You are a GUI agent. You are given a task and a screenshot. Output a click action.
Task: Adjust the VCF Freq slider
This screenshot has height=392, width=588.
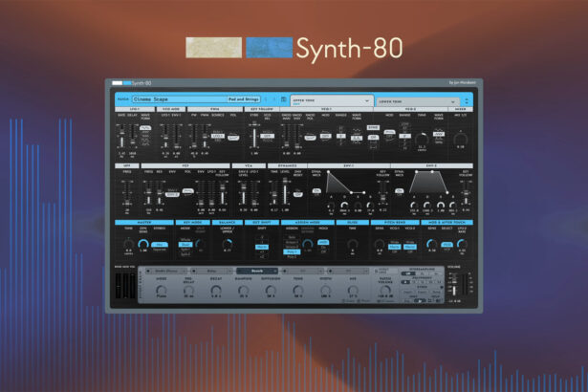(x=148, y=193)
